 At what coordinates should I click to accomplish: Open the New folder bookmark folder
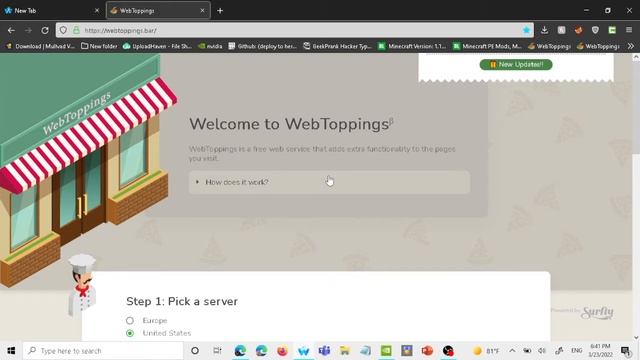pyautogui.click(x=99, y=46)
